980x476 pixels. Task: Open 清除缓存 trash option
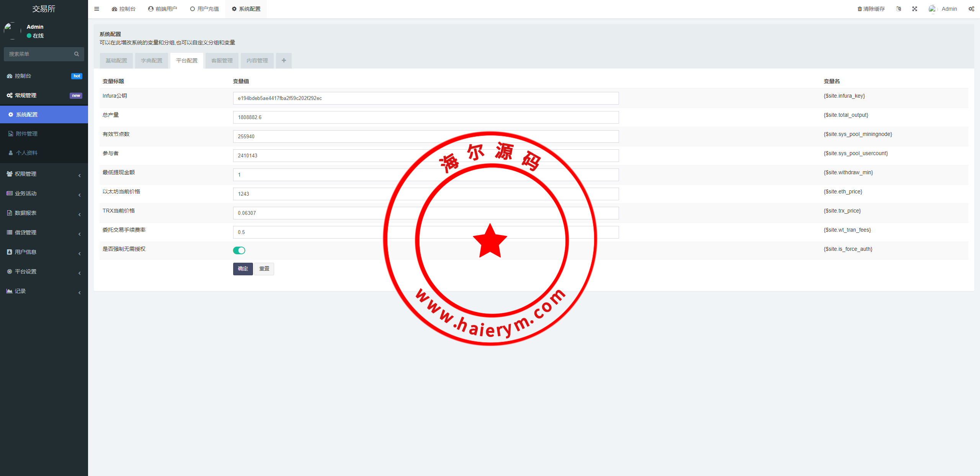(x=871, y=9)
